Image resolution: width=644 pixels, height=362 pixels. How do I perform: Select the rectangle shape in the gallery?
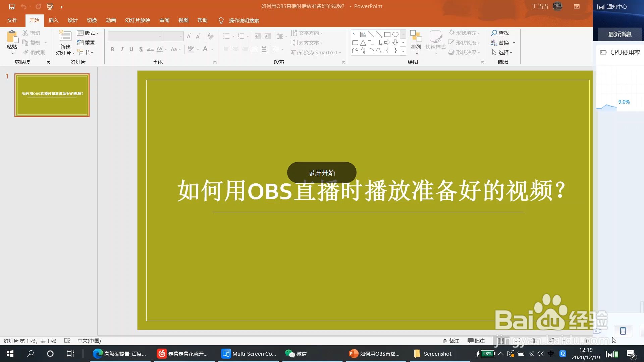pos(387,35)
